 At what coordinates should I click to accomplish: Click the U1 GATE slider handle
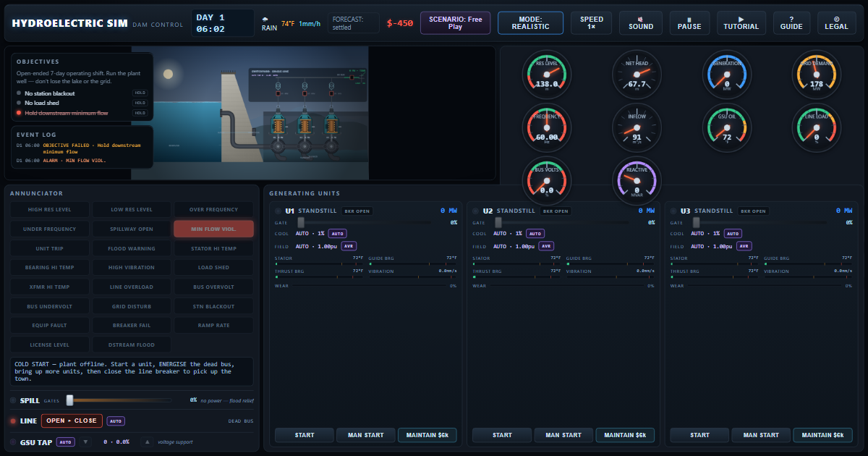[301, 222]
